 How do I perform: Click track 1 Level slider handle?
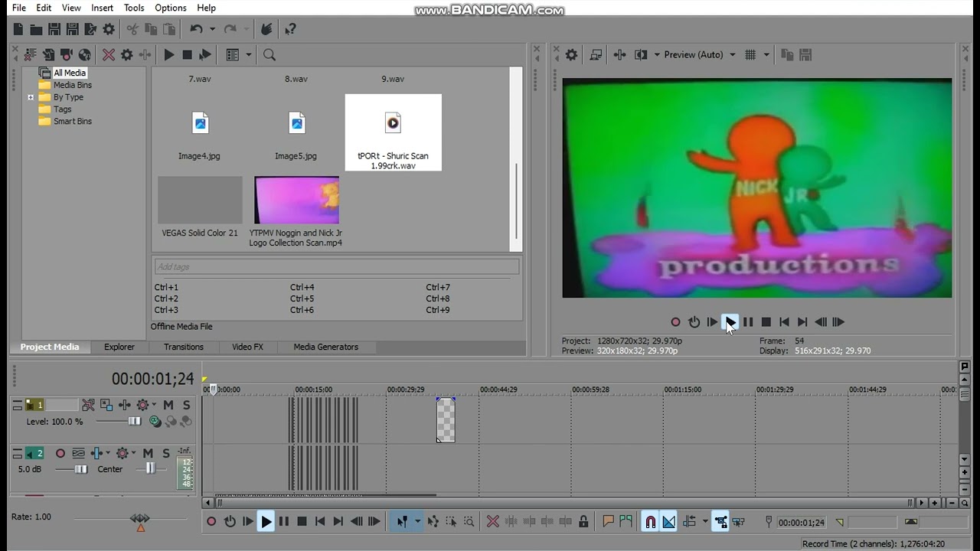pyautogui.click(x=135, y=422)
